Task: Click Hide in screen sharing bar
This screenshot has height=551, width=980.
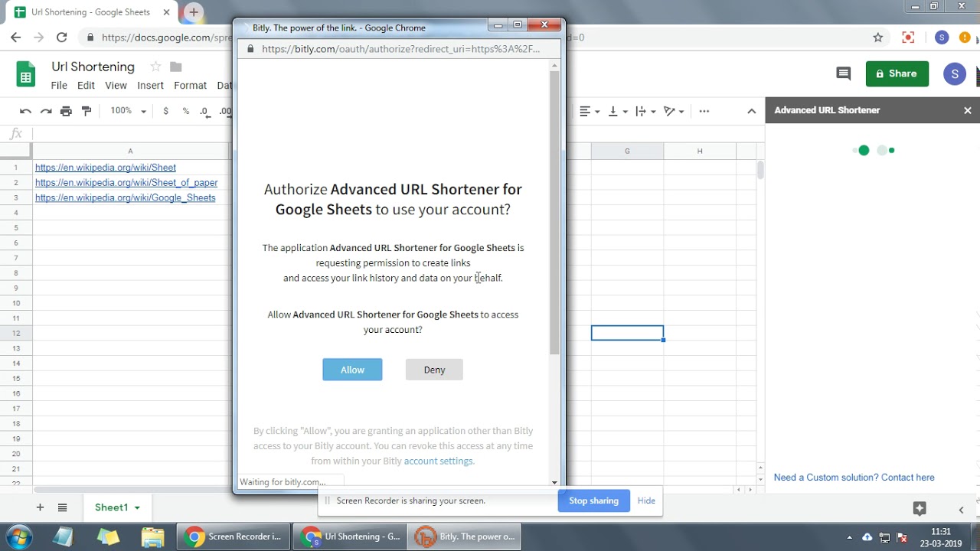Action: tap(646, 500)
